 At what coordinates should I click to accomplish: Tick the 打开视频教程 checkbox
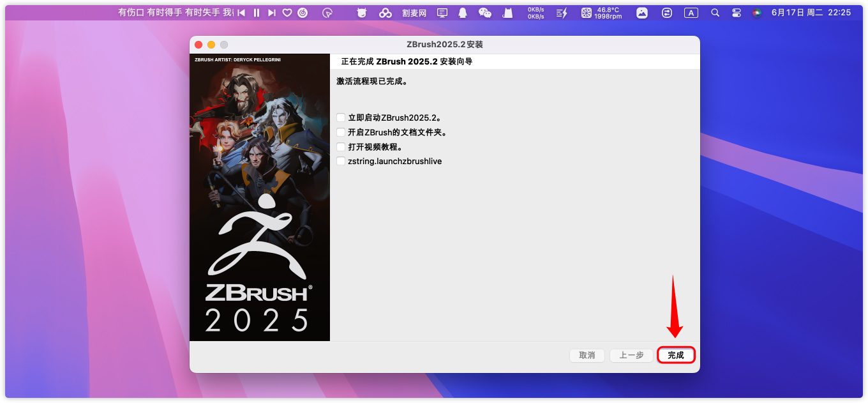[x=341, y=147]
